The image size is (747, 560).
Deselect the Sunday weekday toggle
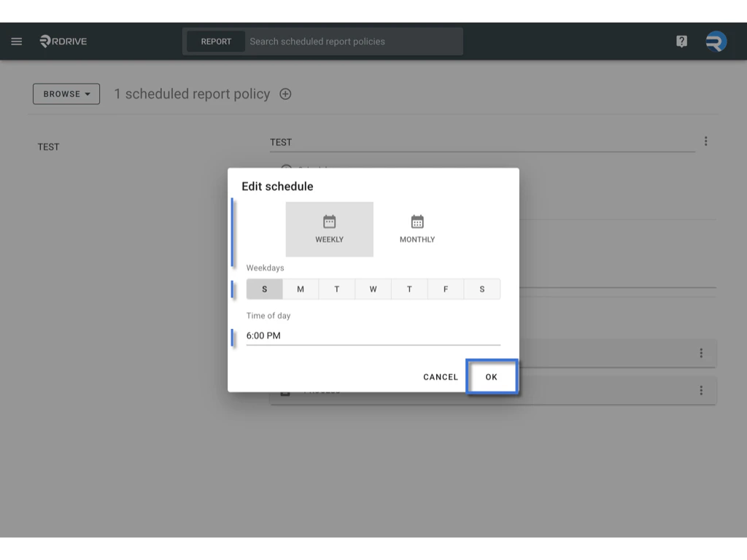pos(264,289)
